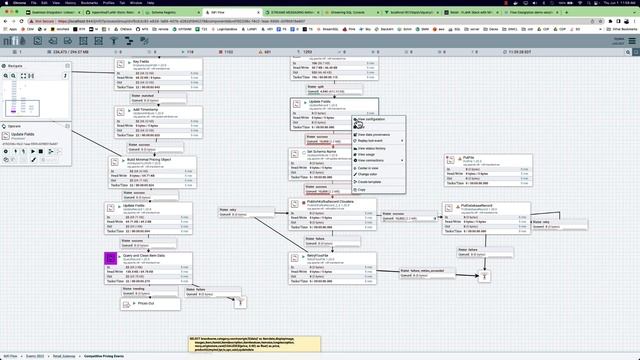Click the funnel next to RetryFlowFile connection
This screenshot has width=640, height=360.
(484, 276)
